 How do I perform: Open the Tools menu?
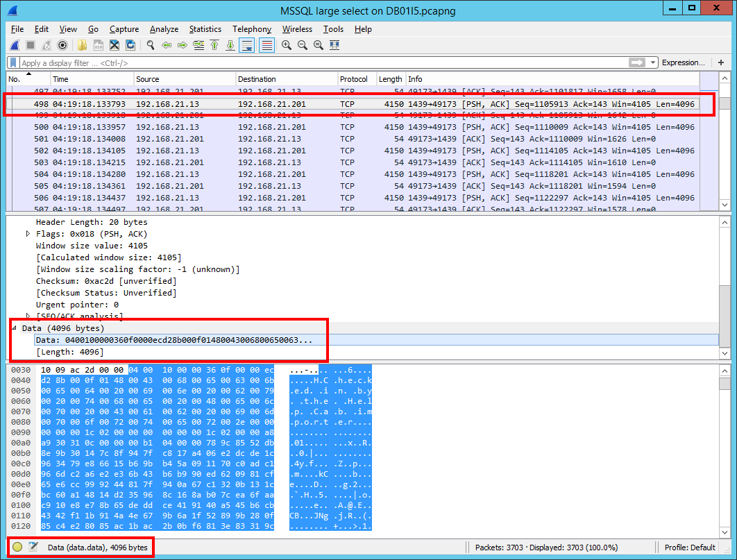point(333,29)
